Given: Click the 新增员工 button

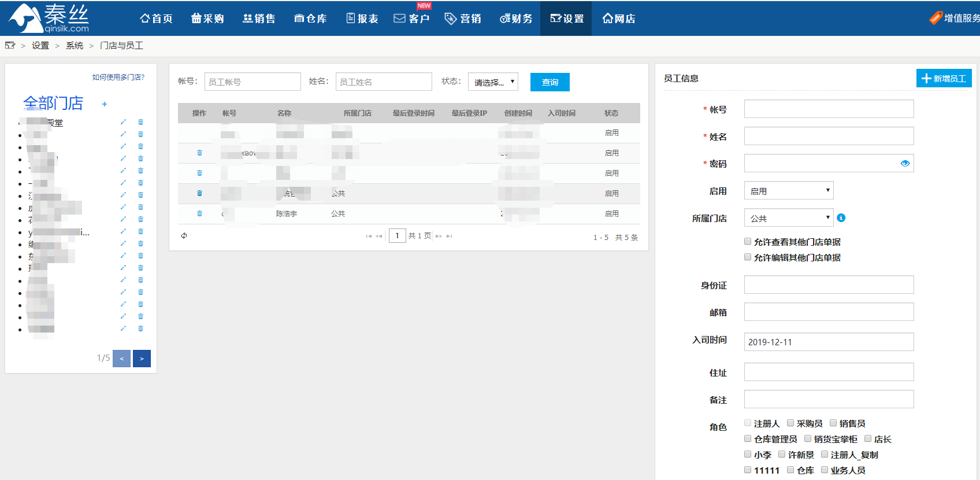Looking at the screenshot, I should [944, 78].
